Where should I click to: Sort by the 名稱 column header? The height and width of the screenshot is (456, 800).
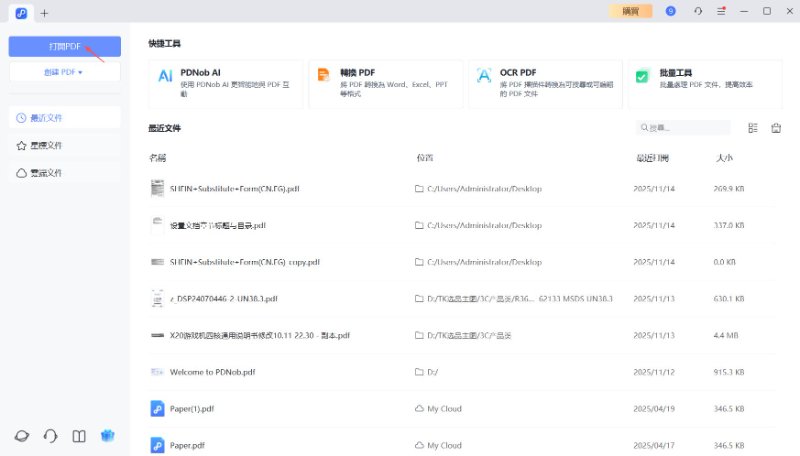[158, 158]
